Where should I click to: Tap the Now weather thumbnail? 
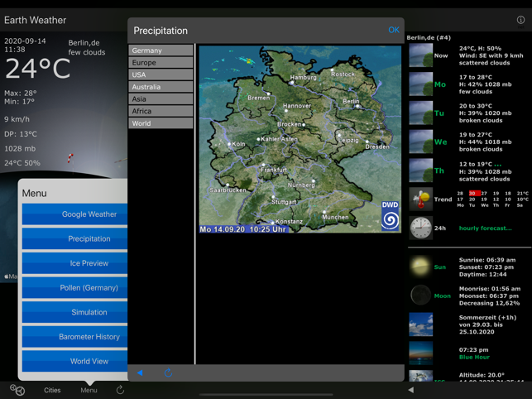[x=420, y=55]
